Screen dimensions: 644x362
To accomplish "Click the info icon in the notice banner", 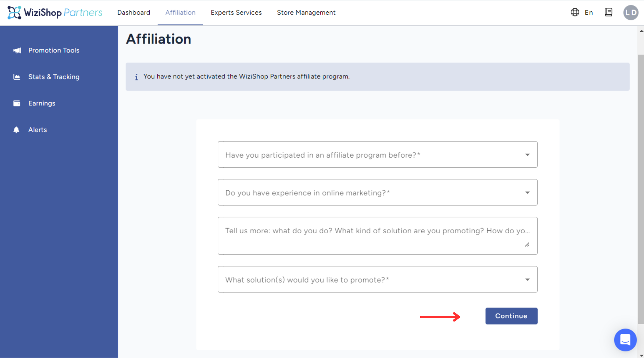I will (x=136, y=77).
